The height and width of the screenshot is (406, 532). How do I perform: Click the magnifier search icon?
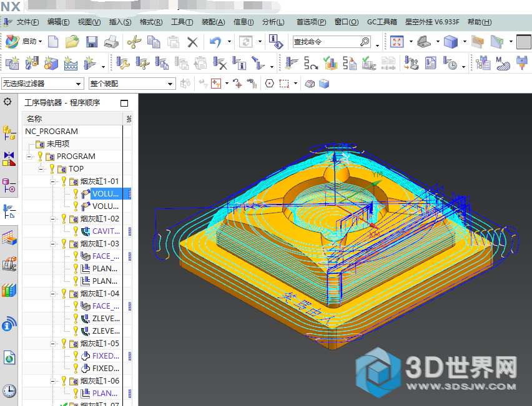click(x=365, y=42)
